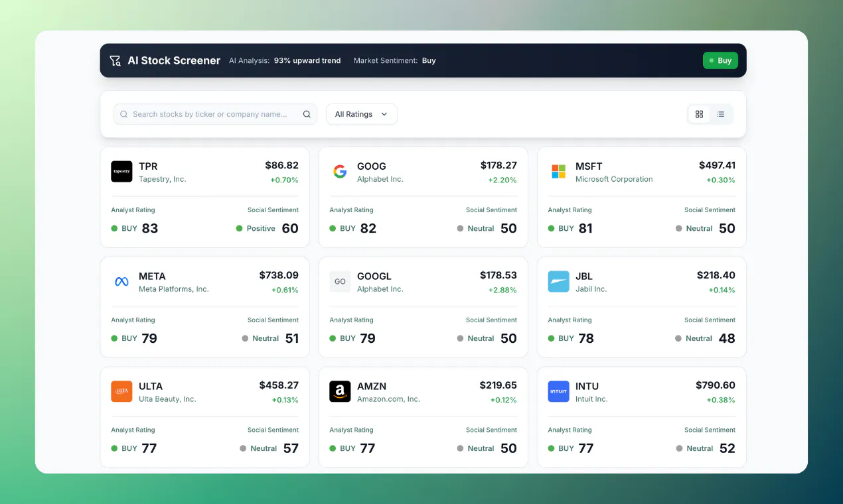Click the Jabil logo icon

(558, 281)
